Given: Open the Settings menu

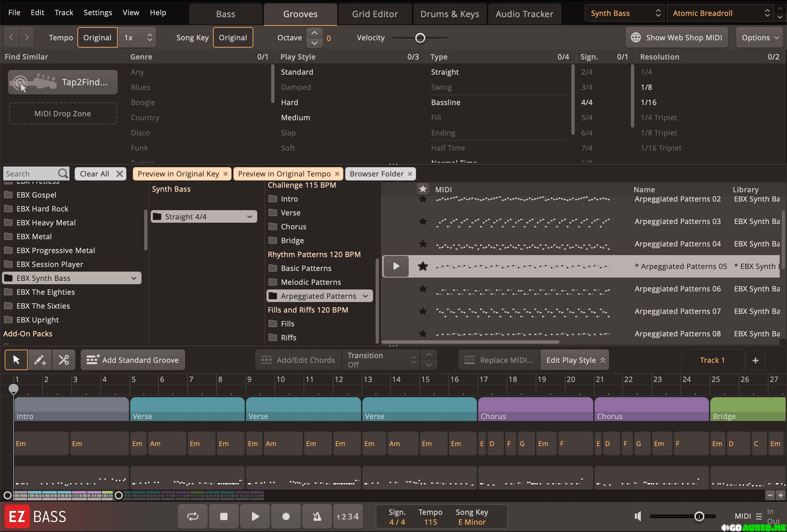Looking at the screenshot, I should click(x=98, y=13).
